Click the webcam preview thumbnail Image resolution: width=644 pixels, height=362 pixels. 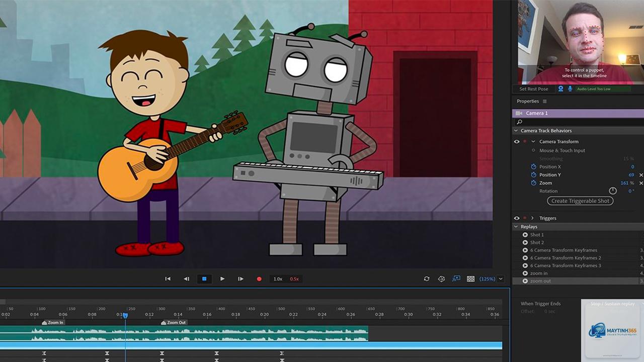pos(580,42)
